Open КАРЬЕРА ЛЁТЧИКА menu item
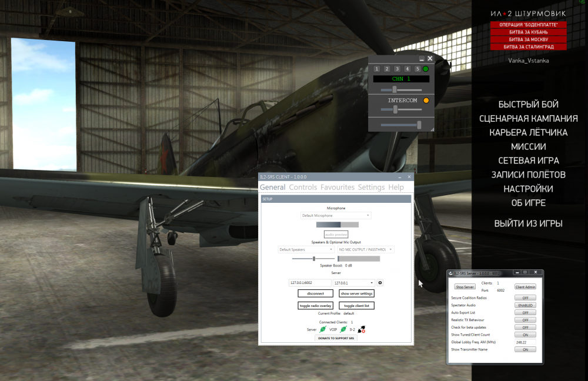 coord(529,132)
